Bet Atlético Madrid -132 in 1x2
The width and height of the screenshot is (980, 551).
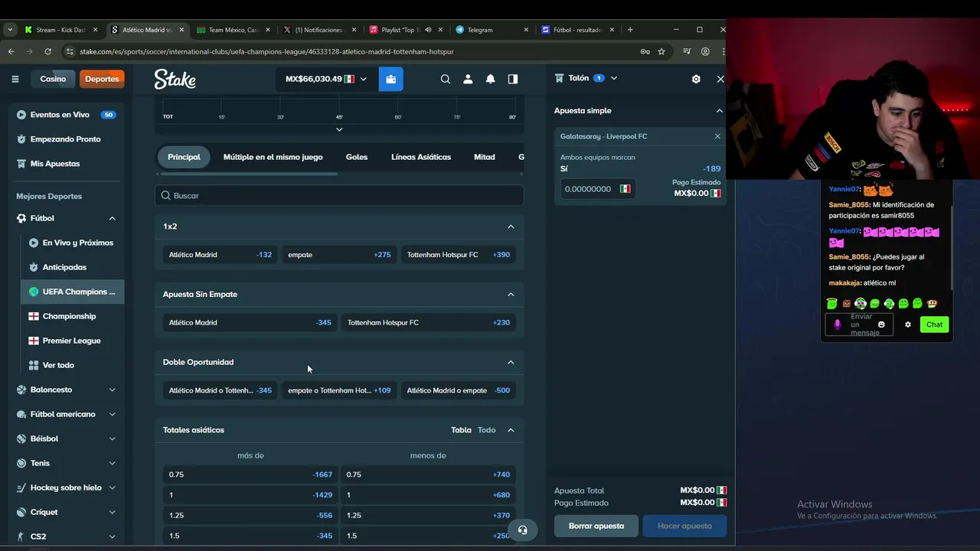coord(220,255)
